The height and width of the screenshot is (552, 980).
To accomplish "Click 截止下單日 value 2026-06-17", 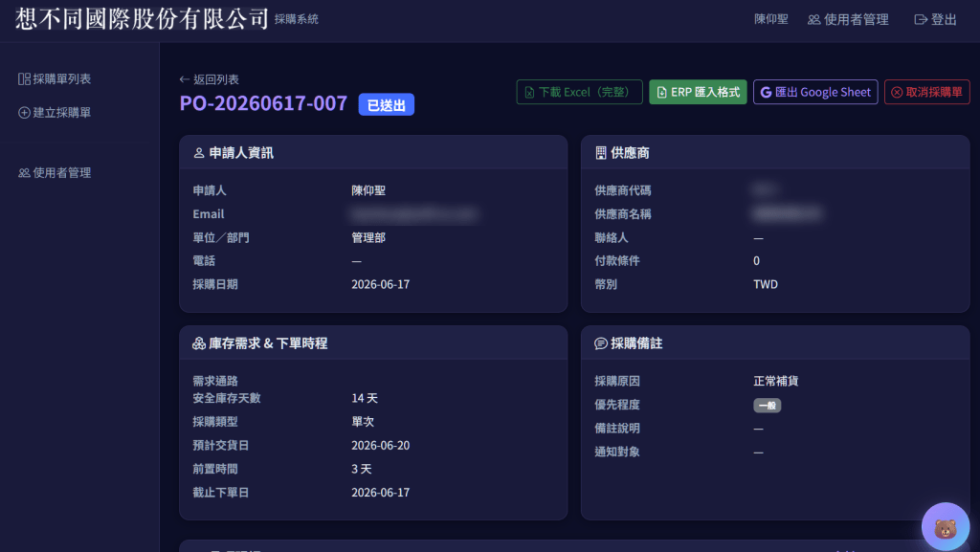I will coord(381,492).
